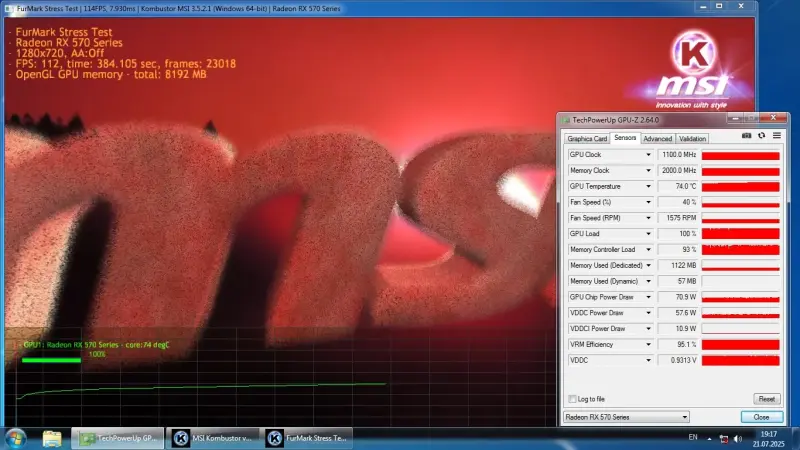Click the GPU Clock red history graph
The height and width of the screenshot is (450, 800).
pyautogui.click(x=740, y=155)
